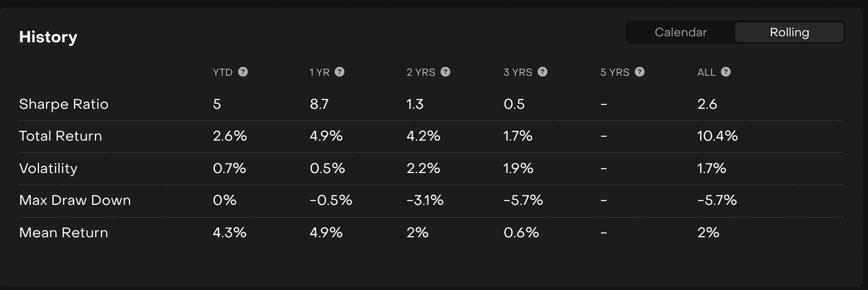Select the Max Draw Down row label
The image size is (868, 290).
(75, 200)
